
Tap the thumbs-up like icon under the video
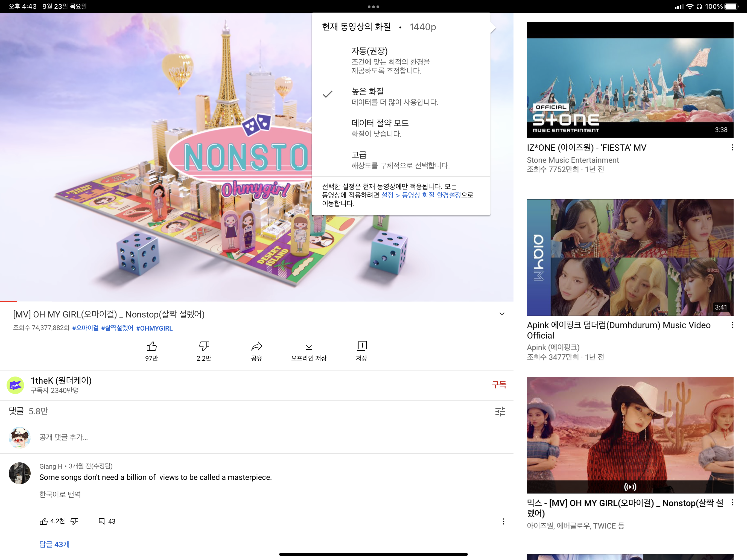151,346
